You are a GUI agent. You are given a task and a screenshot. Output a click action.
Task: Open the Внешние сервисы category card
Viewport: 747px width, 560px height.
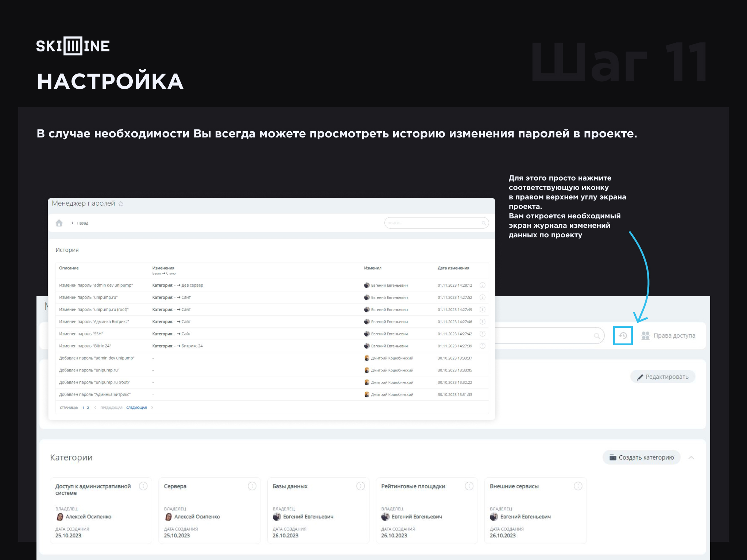(x=535, y=510)
